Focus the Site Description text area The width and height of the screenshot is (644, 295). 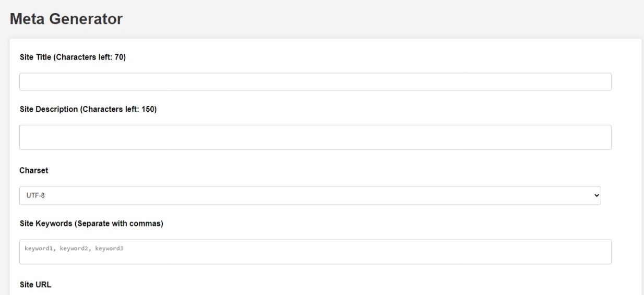click(315, 137)
